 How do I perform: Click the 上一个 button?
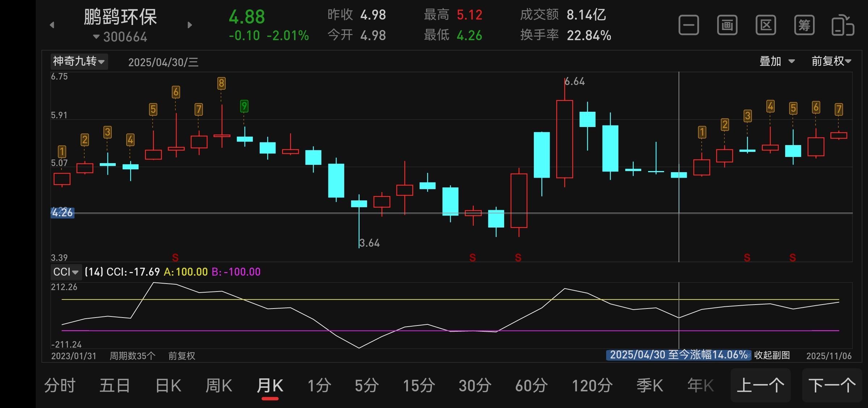point(760,386)
